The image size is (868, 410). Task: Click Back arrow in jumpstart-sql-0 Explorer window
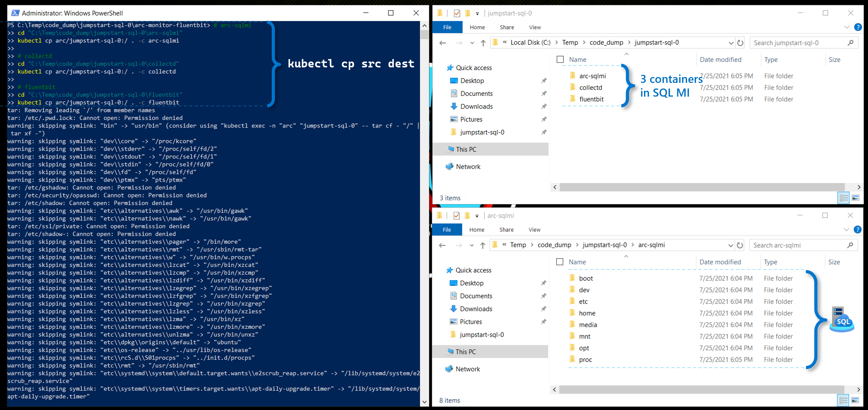442,43
